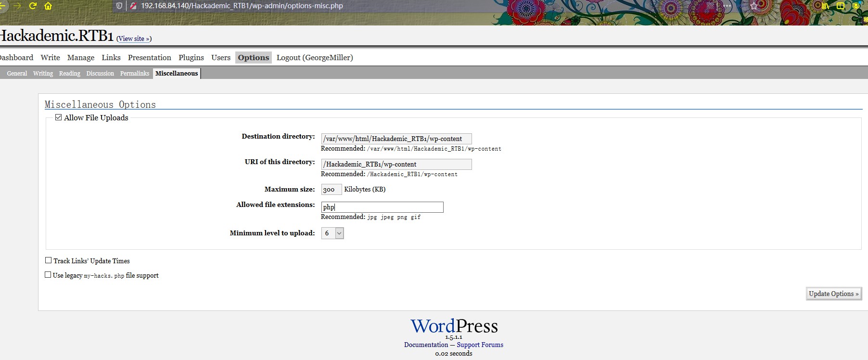
Task: Focus the Allowed file extensions field
Action: (382, 207)
